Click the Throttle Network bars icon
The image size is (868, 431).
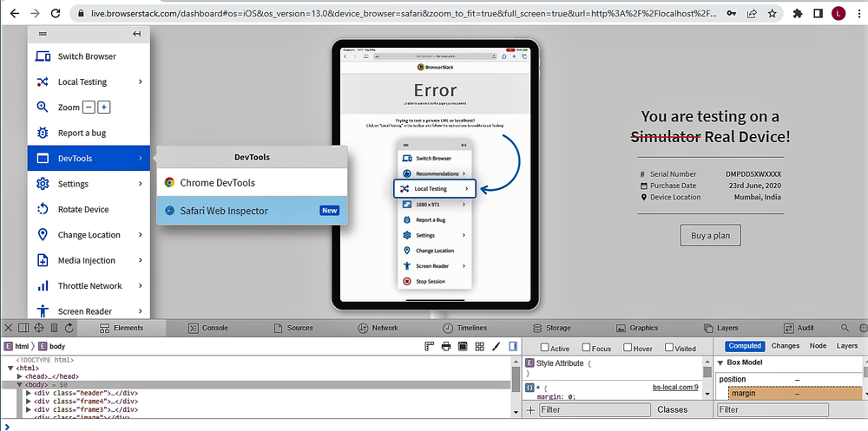(x=42, y=285)
